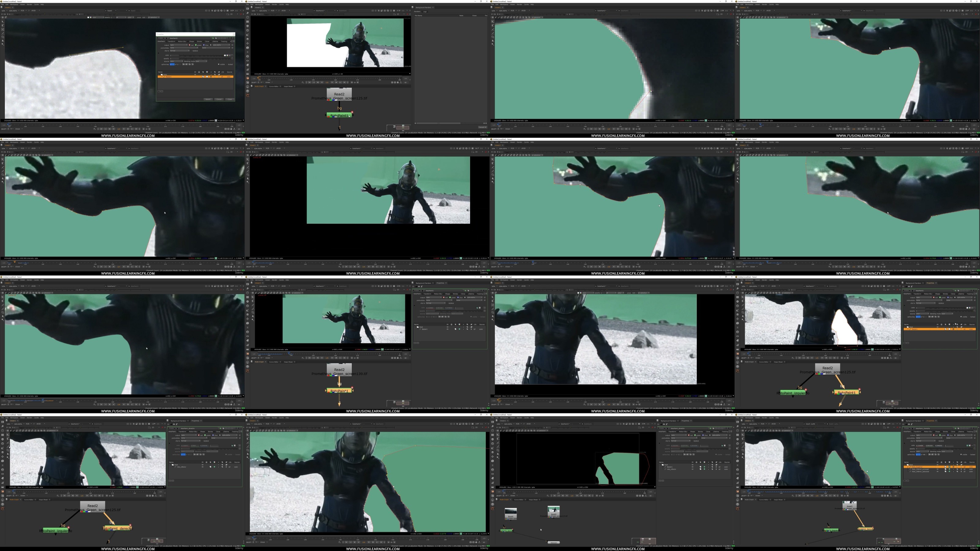Click the previous spline key icon in floating Properties dialog

click(183, 65)
